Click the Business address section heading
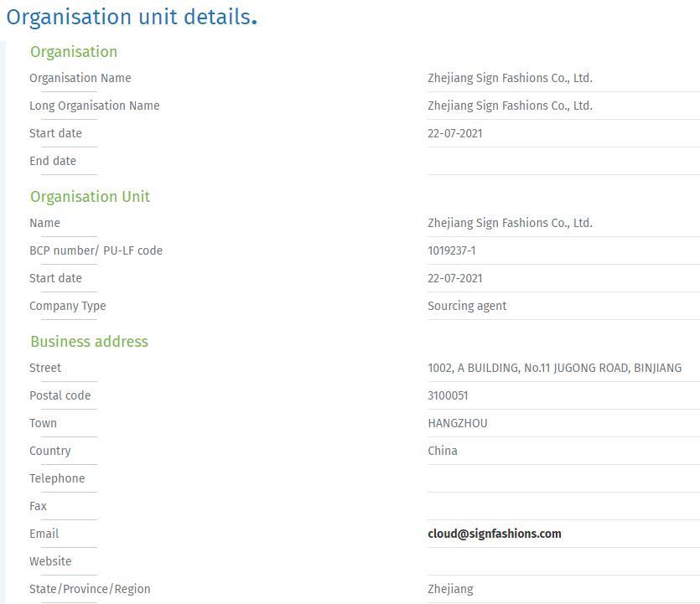700x604 pixels. coord(89,342)
